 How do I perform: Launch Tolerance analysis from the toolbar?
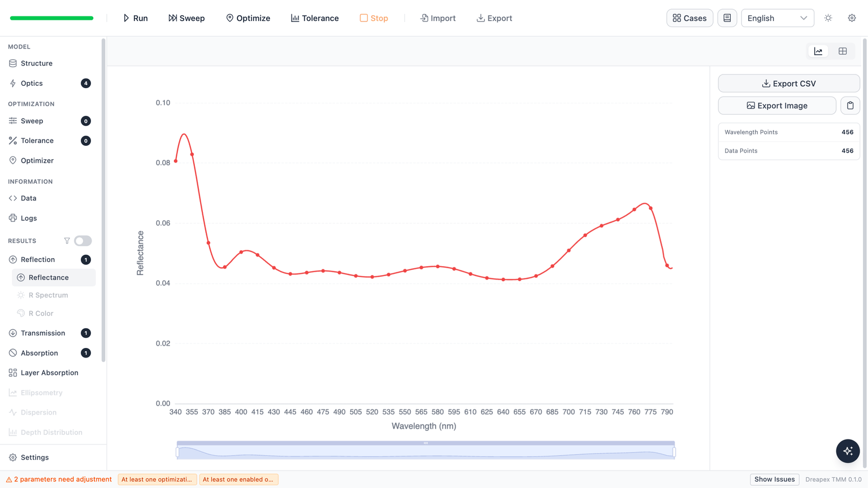[315, 18]
